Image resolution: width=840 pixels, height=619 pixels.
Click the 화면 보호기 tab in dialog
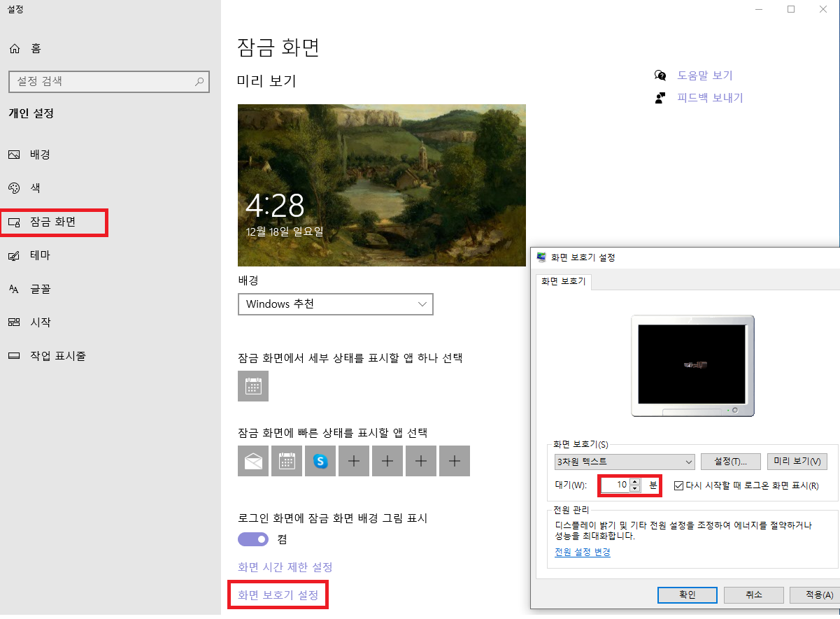(564, 281)
